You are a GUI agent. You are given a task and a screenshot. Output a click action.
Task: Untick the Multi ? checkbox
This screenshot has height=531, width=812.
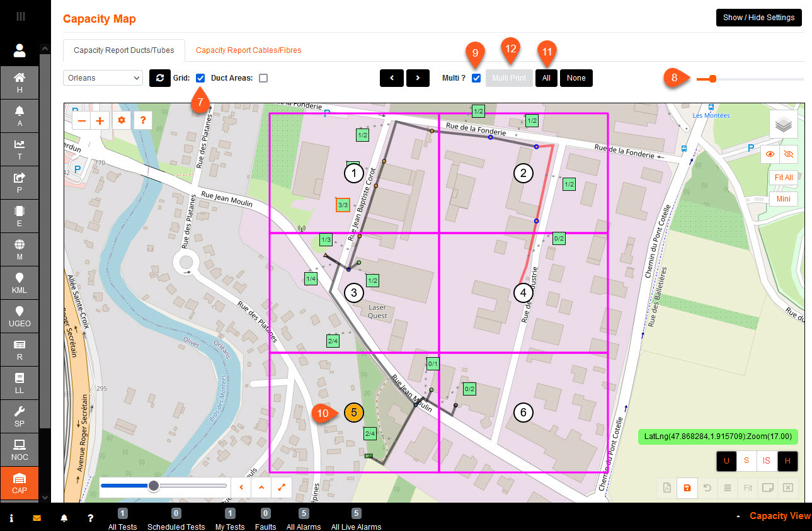[476, 78]
